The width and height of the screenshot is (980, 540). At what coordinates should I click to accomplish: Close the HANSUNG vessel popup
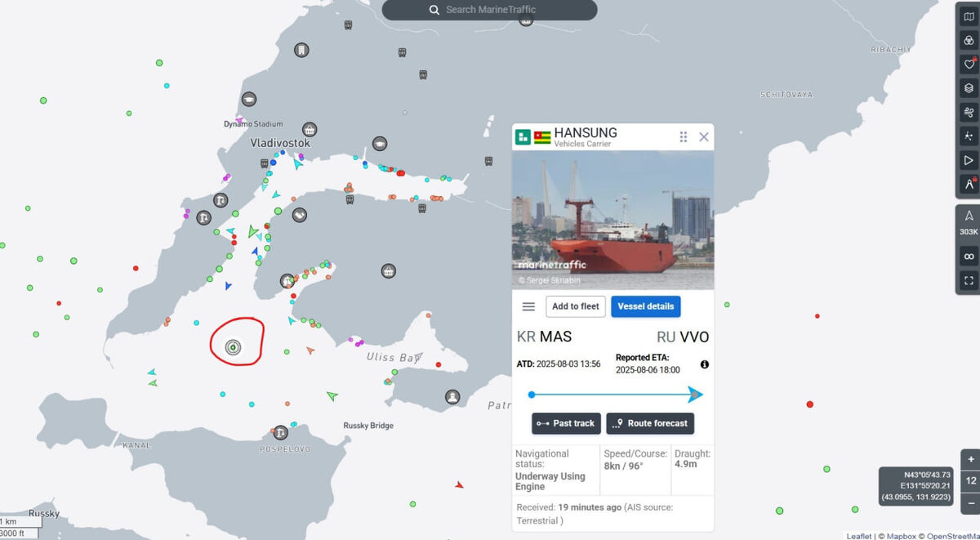click(704, 137)
